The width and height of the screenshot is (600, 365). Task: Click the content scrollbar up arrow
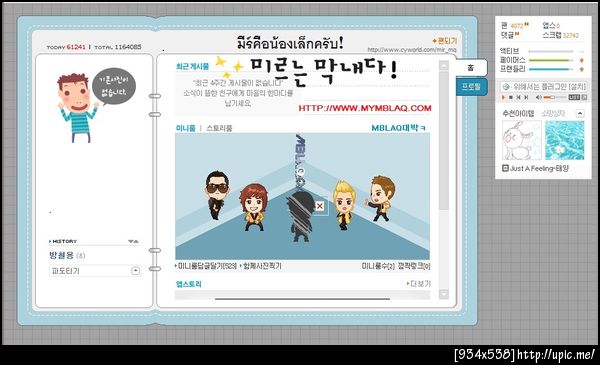[x=443, y=65]
